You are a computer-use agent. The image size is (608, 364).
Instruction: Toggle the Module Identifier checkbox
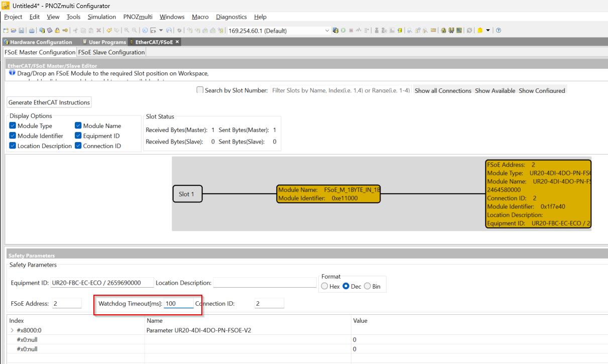click(x=13, y=136)
